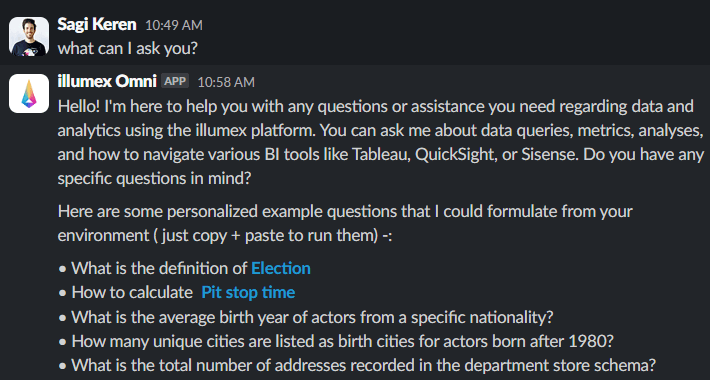Click the APP badge beside illumex Omni
This screenshot has height=380, width=710.
tap(175, 81)
